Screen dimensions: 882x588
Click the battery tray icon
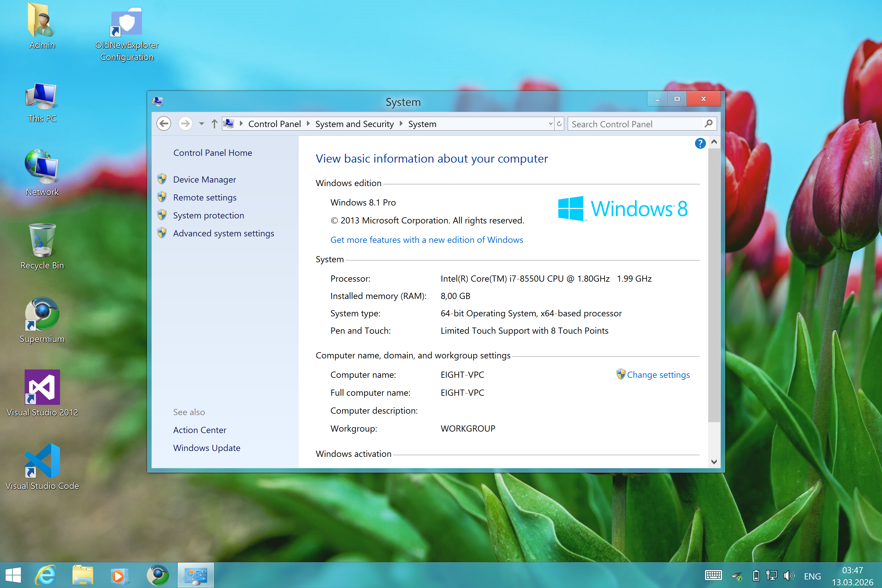(756, 575)
